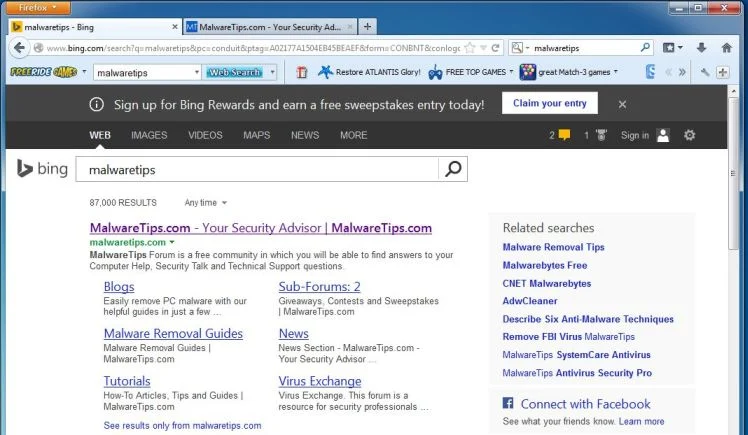Submit Bing search with magnifier button
Screen dimensions: 748x435
pos(453,168)
